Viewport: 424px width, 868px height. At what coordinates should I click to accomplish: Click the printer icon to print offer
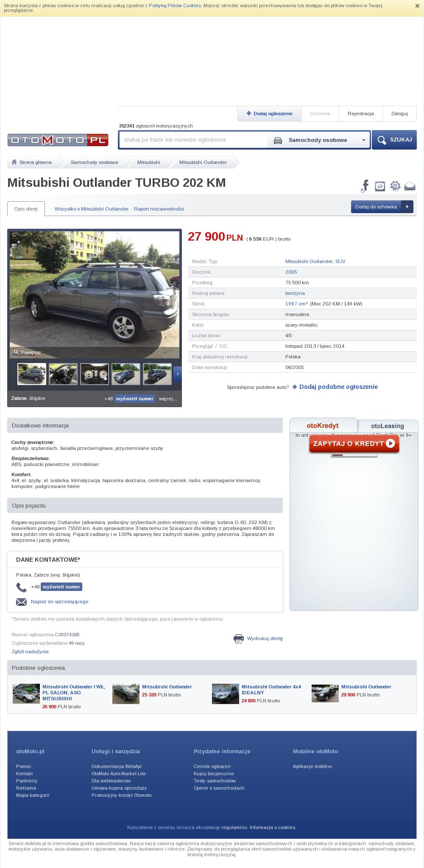click(239, 638)
